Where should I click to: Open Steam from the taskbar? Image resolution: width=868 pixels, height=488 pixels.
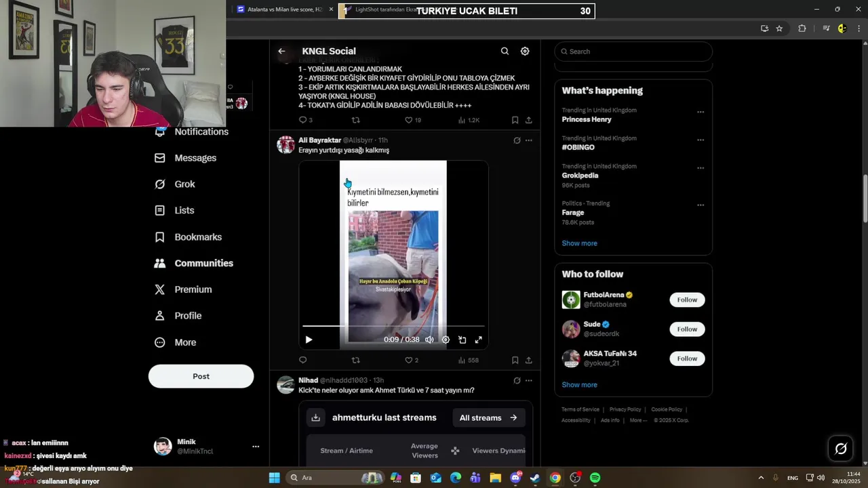(535, 478)
